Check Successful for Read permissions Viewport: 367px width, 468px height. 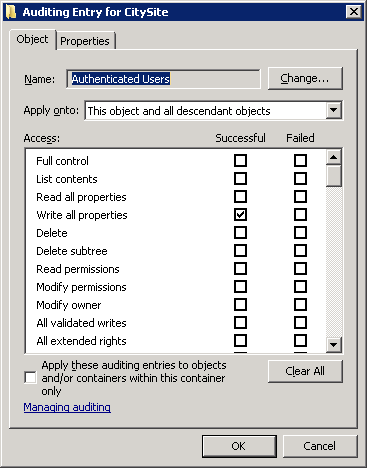tap(240, 269)
